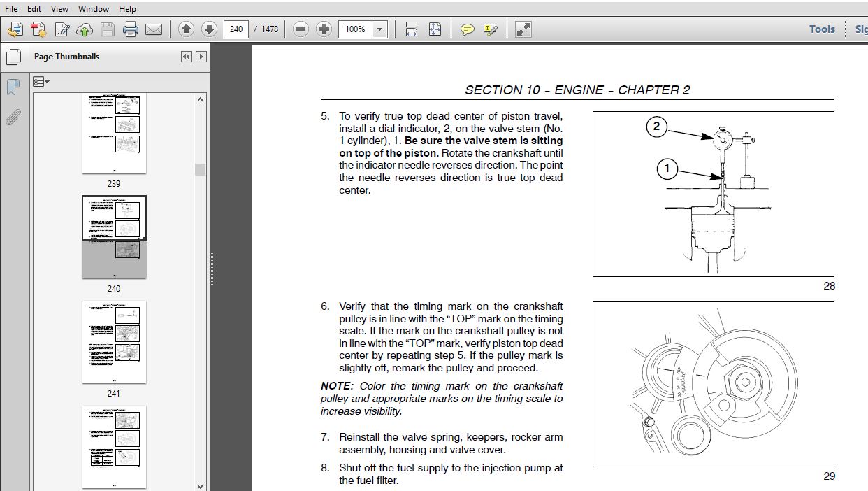Click the expand panel right arrow
The image size is (868, 491).
click(x=201, y=57)
